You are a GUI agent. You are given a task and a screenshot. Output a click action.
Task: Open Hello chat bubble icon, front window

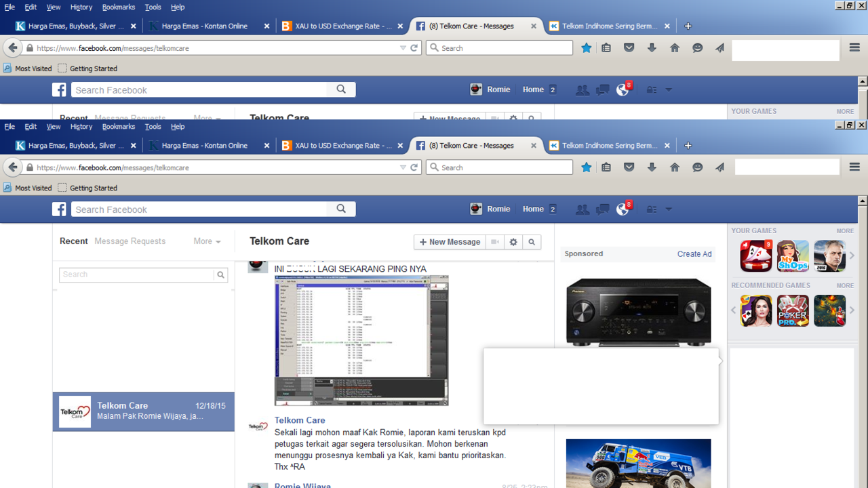(x=697, y=167)
